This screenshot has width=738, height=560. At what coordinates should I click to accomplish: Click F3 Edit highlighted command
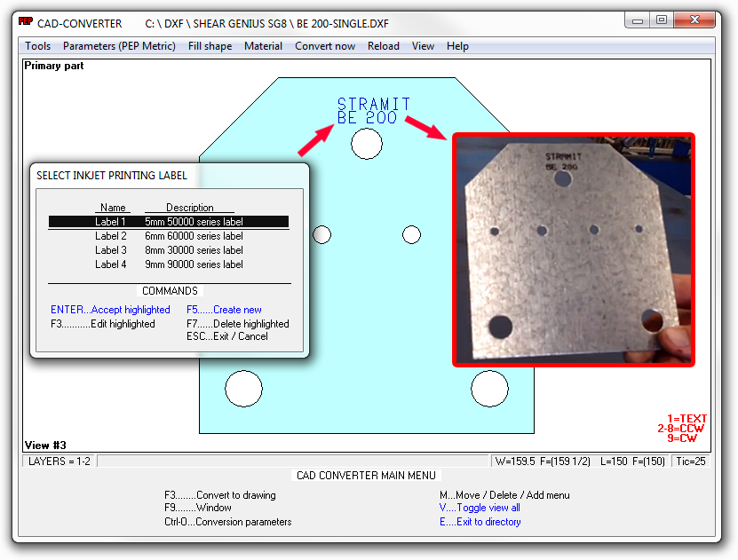coord(103,324)
